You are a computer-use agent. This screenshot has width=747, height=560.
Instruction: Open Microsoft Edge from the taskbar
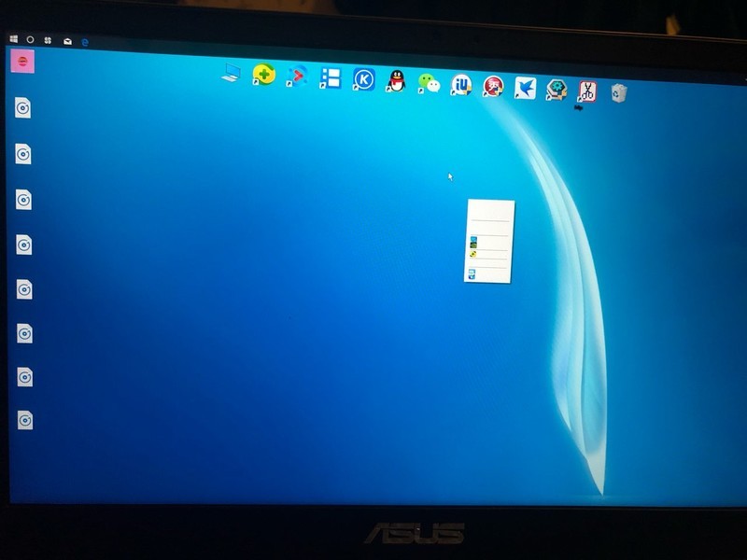coord(85,42)
